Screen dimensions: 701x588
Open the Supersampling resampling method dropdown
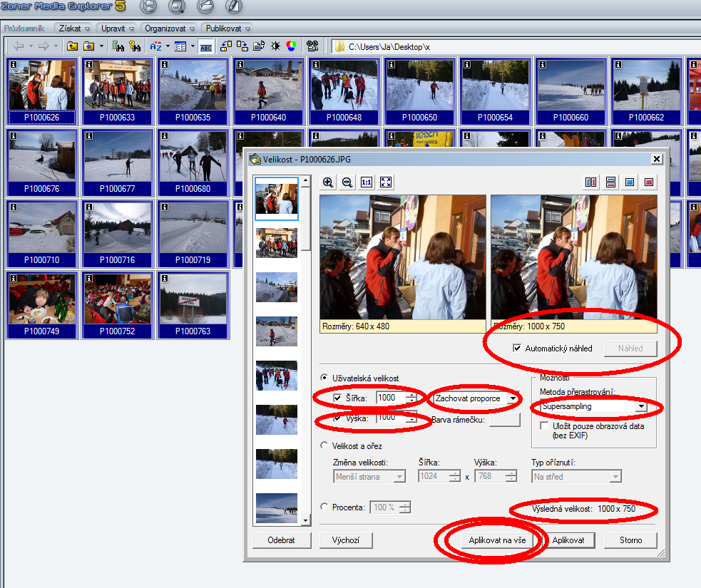[x=642, y=406]
